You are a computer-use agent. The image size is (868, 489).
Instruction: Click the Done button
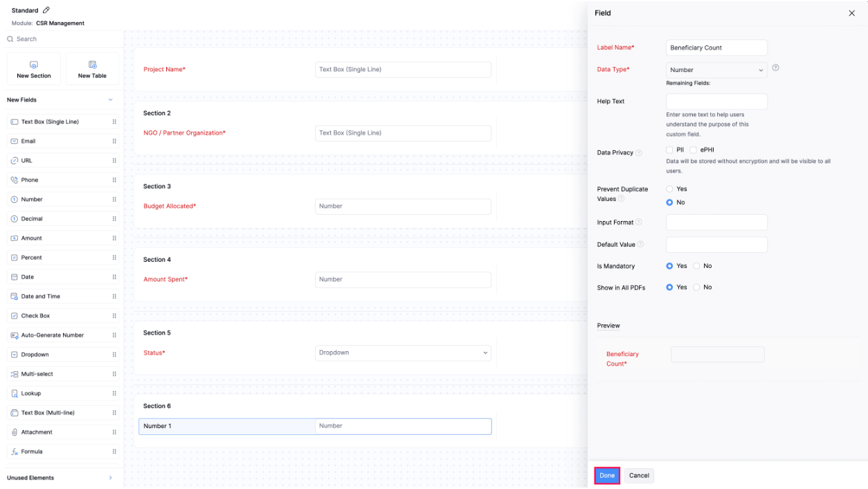click(x=606, y=476)
